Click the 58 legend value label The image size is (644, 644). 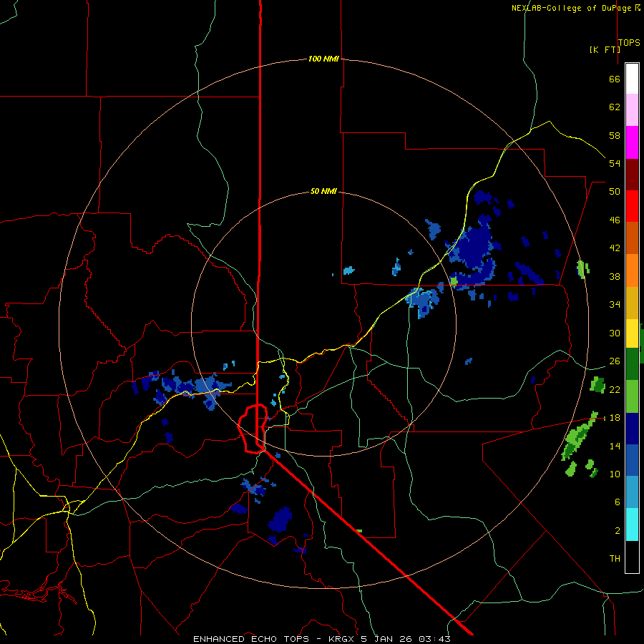pyautogui.click(x=615, y=135)
